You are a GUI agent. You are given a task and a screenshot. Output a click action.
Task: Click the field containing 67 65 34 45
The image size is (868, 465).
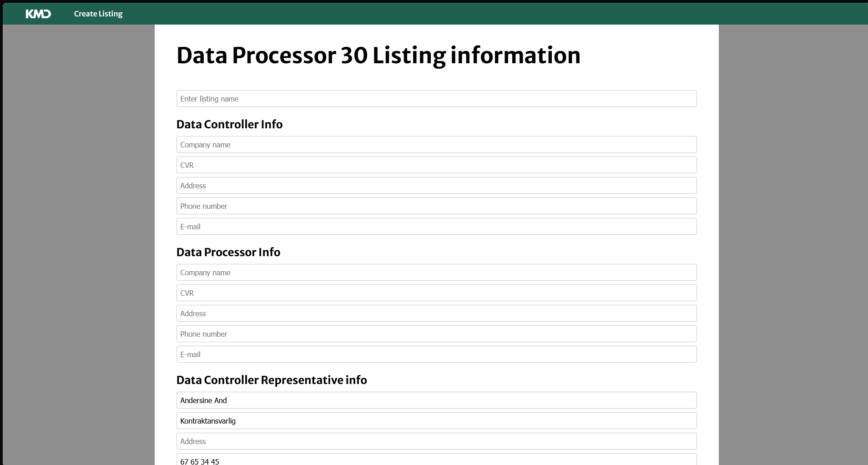click(x=436, y=460)
